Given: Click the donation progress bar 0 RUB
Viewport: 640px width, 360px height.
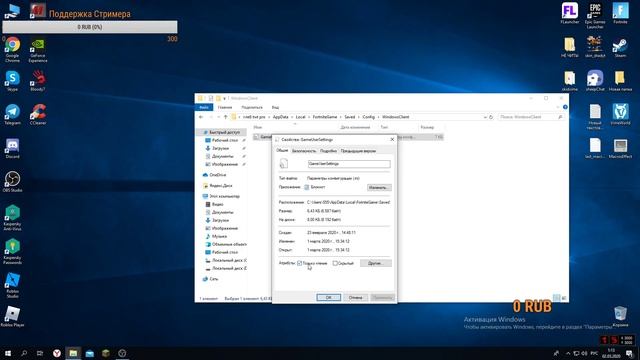Looking at the screenshot, I should point(90,27).
